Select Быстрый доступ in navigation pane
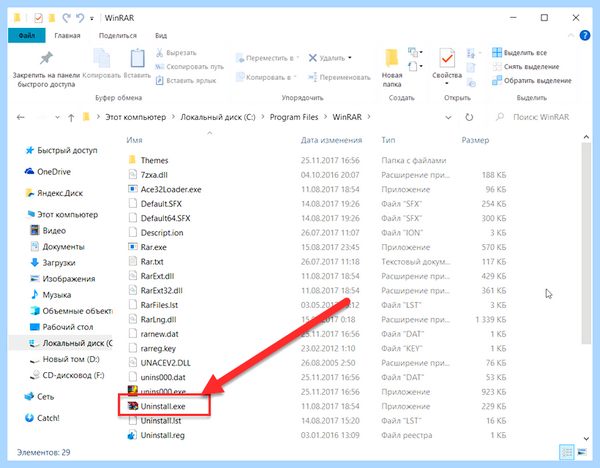Screen dimensions: 600x468 61,150
